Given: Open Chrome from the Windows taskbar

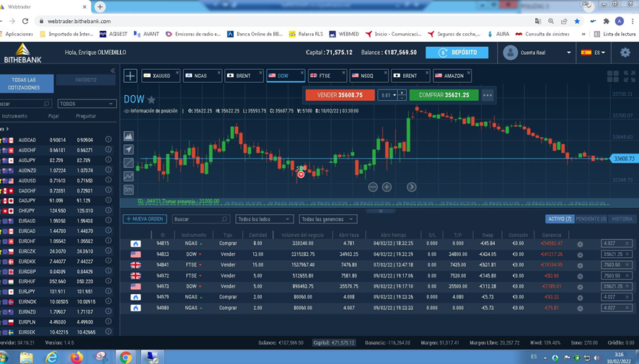Looking at the screenshot, I should pos(125,357).
